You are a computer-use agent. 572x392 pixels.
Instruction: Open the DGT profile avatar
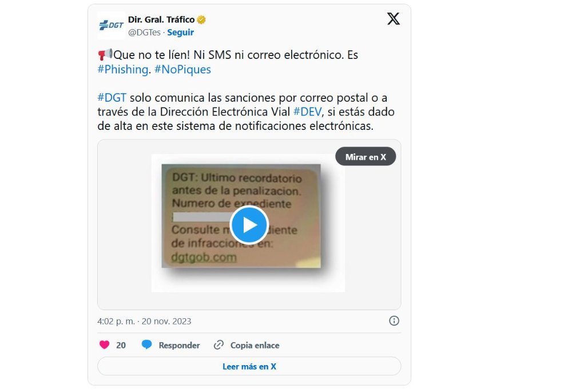pos(112,25)
